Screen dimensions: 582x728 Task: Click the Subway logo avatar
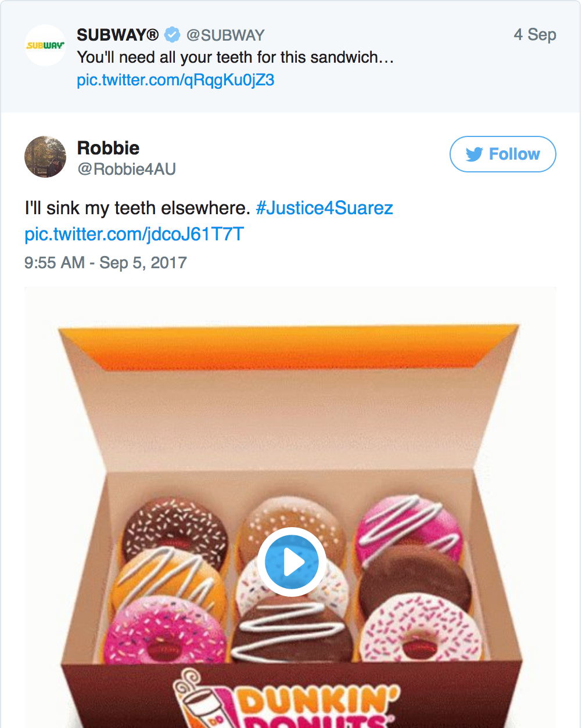point(45,45)
